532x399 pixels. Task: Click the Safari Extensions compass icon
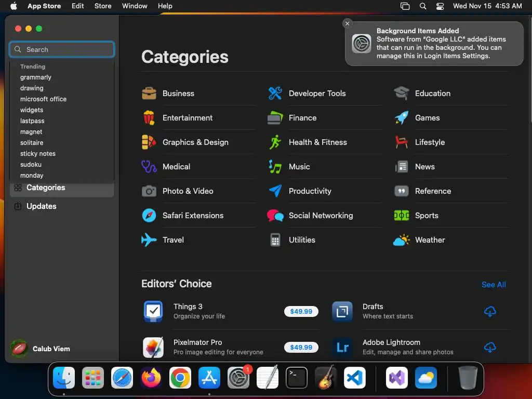(149, 216)
